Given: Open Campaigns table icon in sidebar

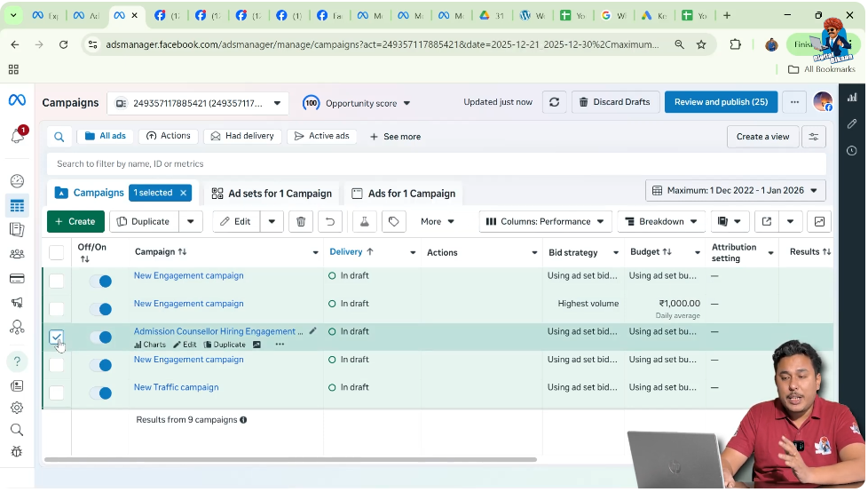Looking at the screenshot, I should (x=17, y=205).
